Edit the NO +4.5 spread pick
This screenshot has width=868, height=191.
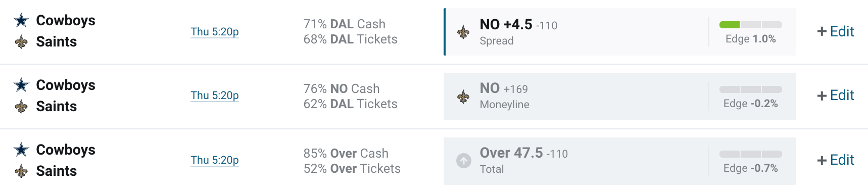[x=836, y=31]
